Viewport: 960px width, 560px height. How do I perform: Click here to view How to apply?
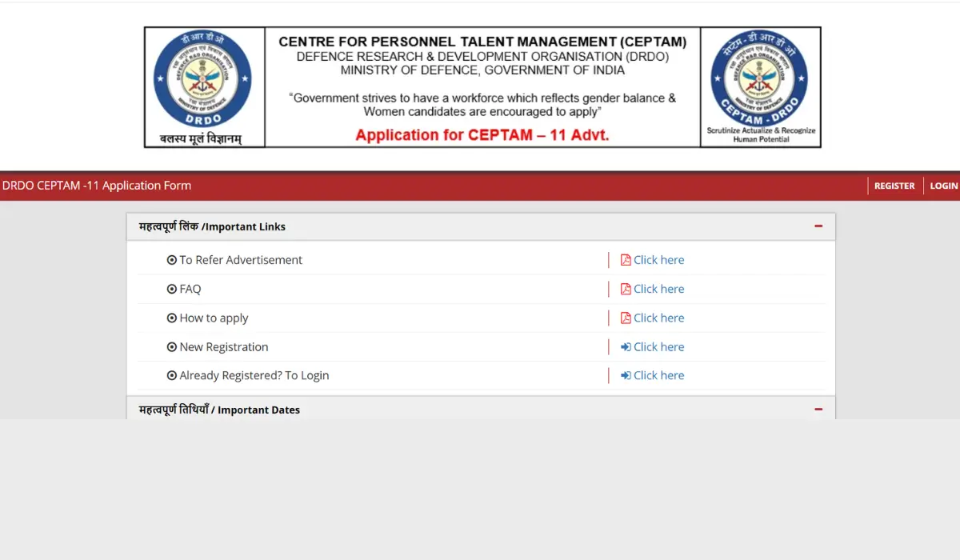(658, 317)
